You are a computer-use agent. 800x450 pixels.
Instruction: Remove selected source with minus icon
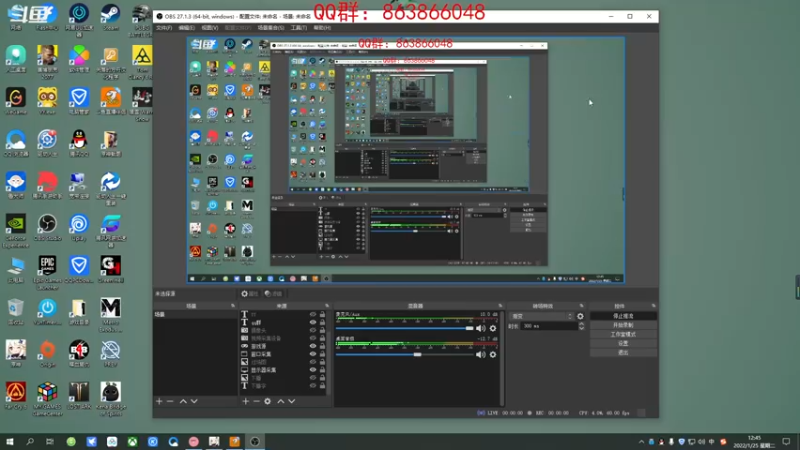coord(256,402)
